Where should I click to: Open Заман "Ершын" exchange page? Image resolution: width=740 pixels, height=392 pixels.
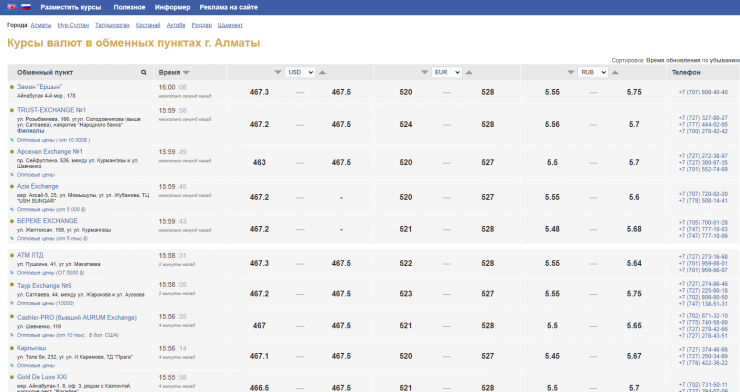[x=39, y=87]
